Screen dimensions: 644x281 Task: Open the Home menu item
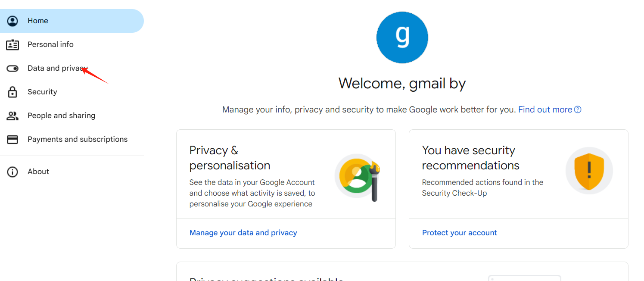[38, 21]
